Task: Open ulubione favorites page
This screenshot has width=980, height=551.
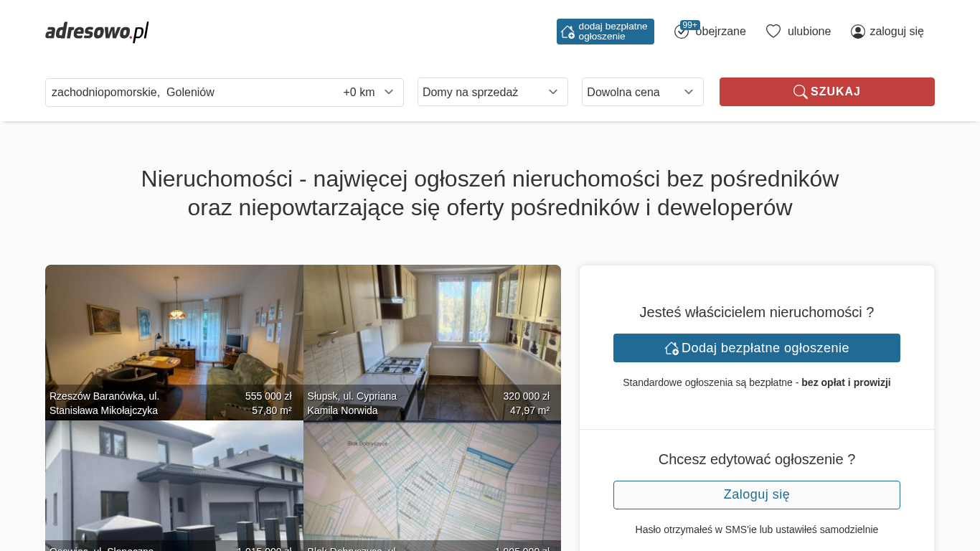Action: click(x=809, y=32)
